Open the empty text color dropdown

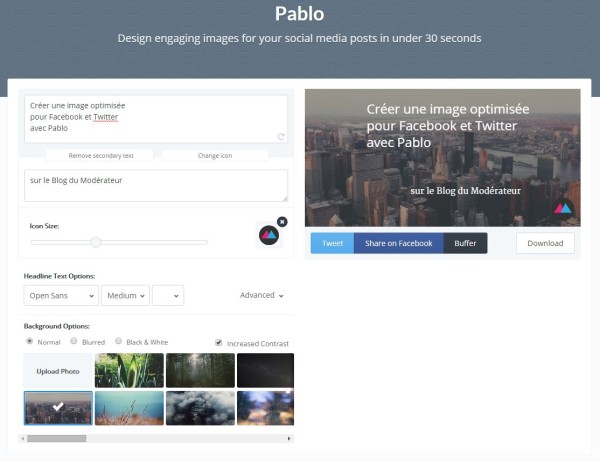click(x=168, y=295)
